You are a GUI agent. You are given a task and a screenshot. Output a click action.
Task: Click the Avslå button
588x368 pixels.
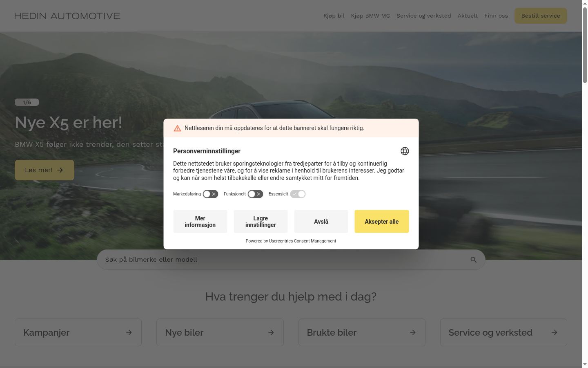pyautogui.click(x=321, y=222)
